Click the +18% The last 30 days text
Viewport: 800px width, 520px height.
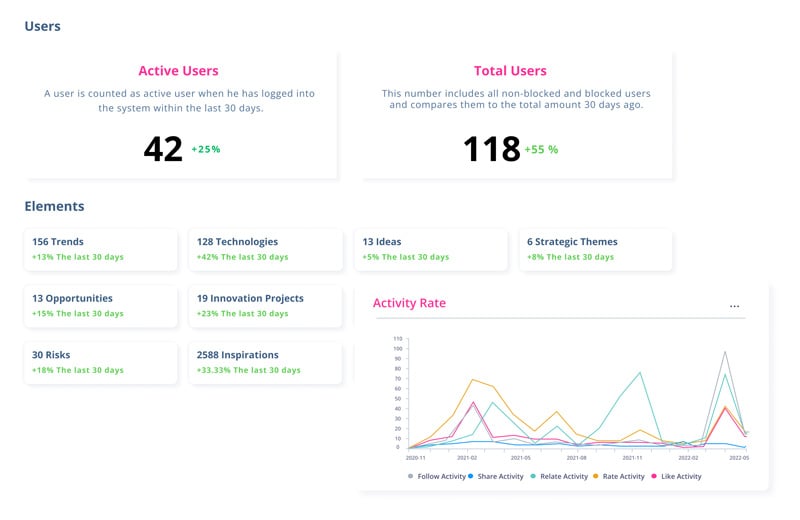pos(78,370)
